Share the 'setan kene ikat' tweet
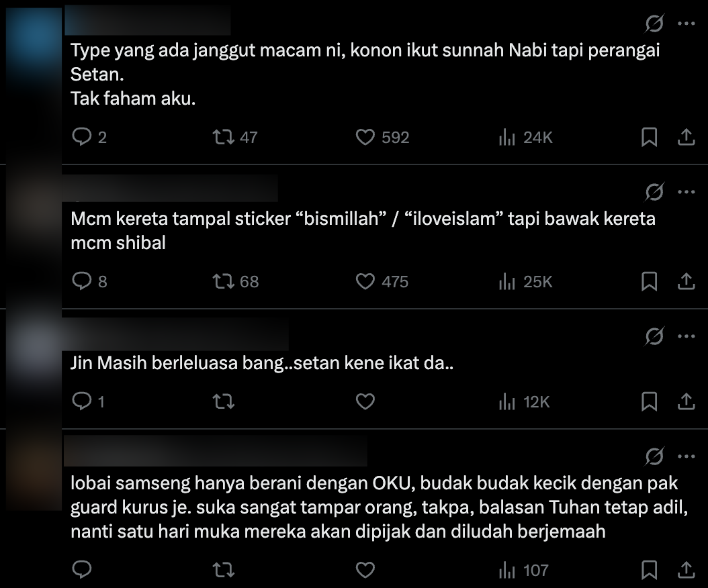 click(x=685, y=402)
